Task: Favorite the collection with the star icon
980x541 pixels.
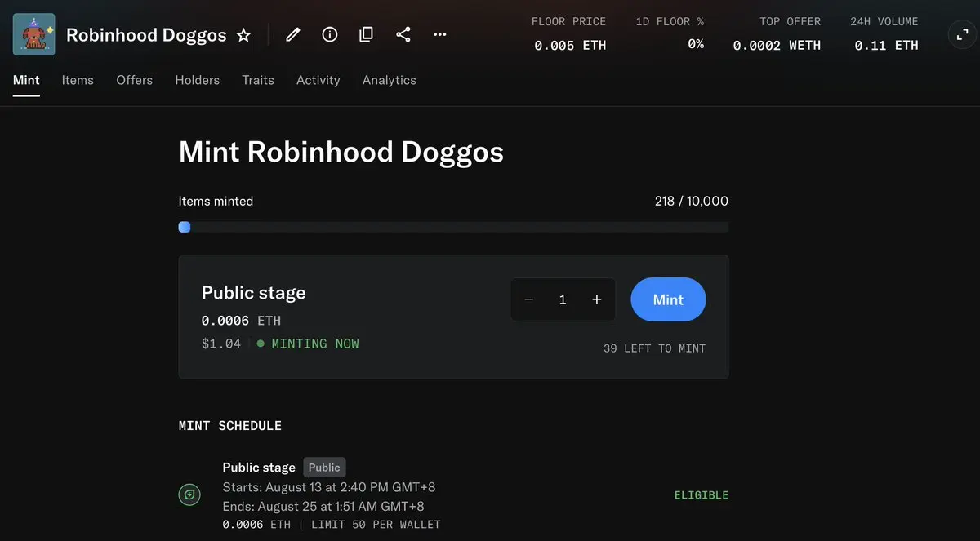Action: [243, 35]
